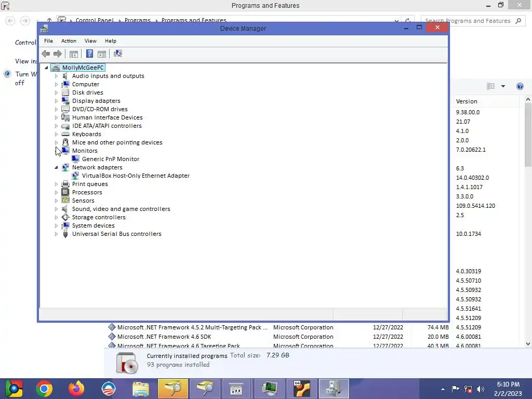The height and width of the screenshot is (399, 532).
Task: Click the Scan for hardware changes icon
Action: click(x=118, y=54)
